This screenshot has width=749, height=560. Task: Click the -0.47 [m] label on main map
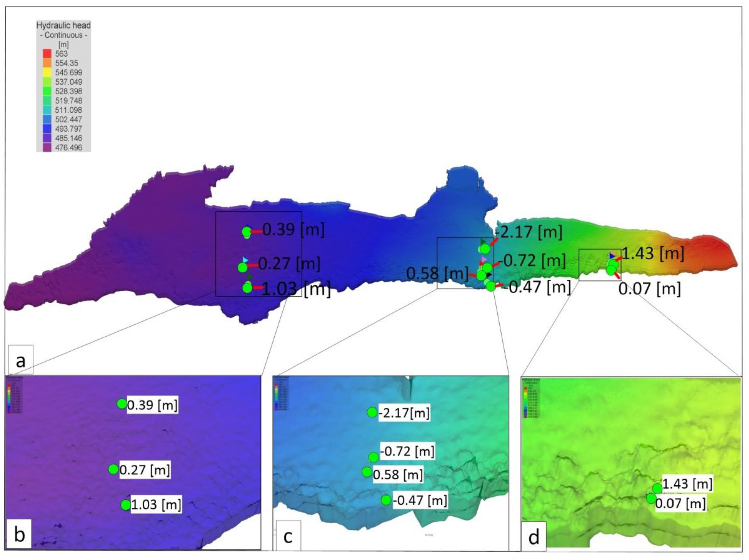point(537,287)
